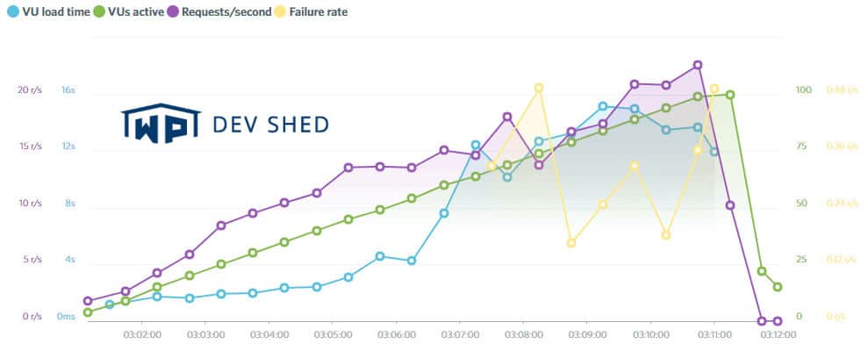This screenshot has width=868, height=344.
Task: Toggle the Failure rate legend dot
Action: [280, 11]
